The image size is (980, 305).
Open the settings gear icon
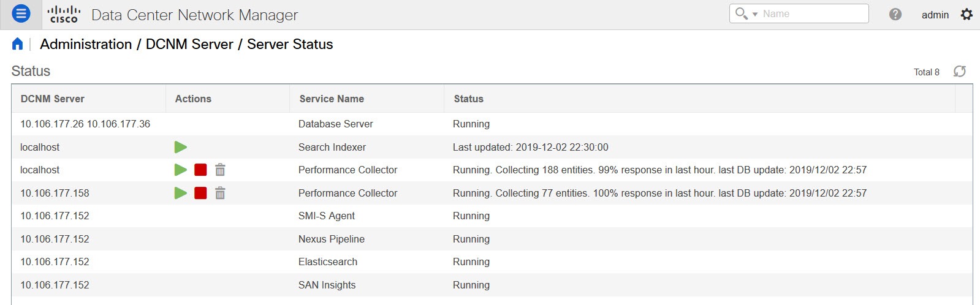(967, 14)
